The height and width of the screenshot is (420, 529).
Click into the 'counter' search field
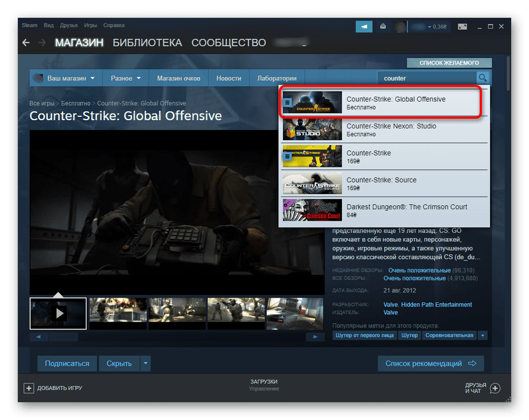(426, 78)
